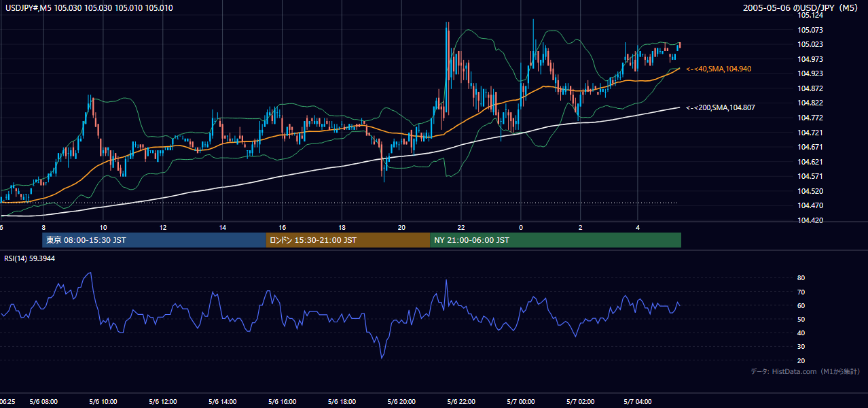Click the RSI level 30 label
868x408 pixels.
pyautogui.click(x=801, y=347)
